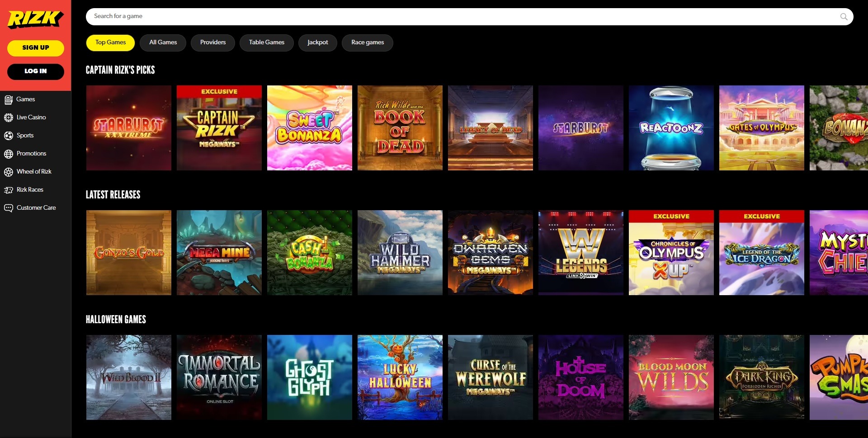The width and height of the screenshot is (868, 438).
Task: Open the Wheel of Rizk link
Action: click(x=34, y=172)
